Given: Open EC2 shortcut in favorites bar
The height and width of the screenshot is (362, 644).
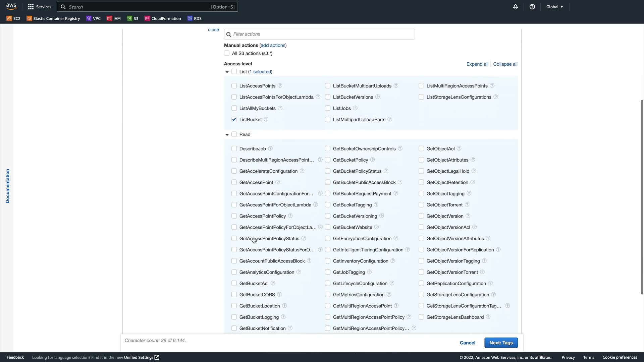Looking at the screenshot, I should (13, 18).
